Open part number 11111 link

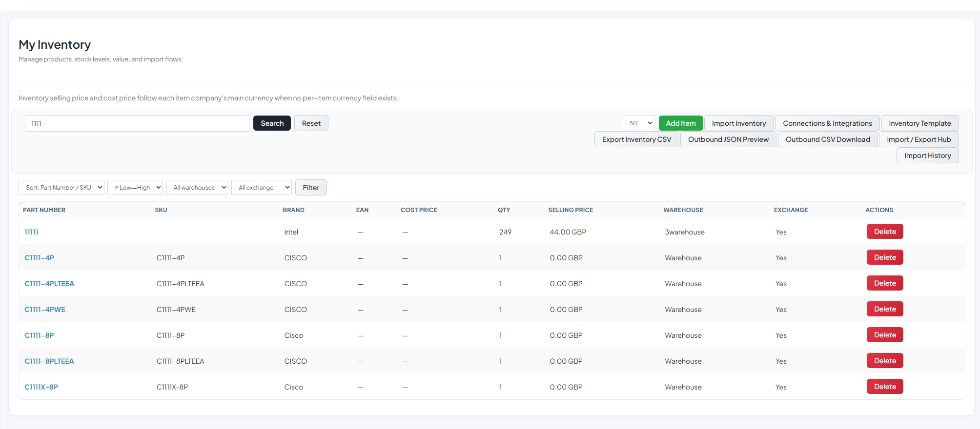[x=31, y=232]
